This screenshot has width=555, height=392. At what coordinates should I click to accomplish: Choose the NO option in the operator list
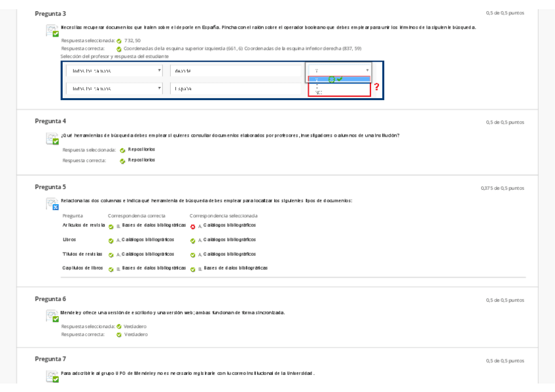(x=319, y=93)
